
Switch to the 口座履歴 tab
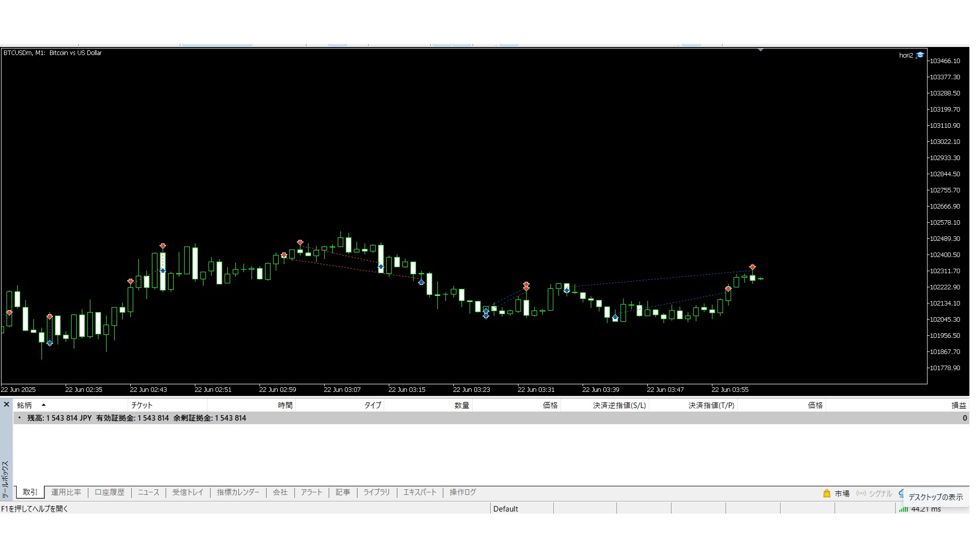pyautogui.click(x=110, y=492)
